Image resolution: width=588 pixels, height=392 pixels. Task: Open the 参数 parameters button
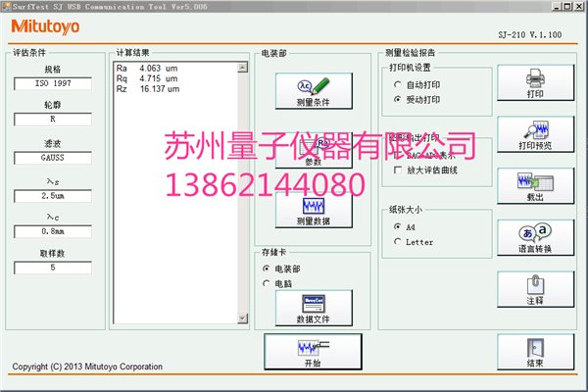(314, 150)
